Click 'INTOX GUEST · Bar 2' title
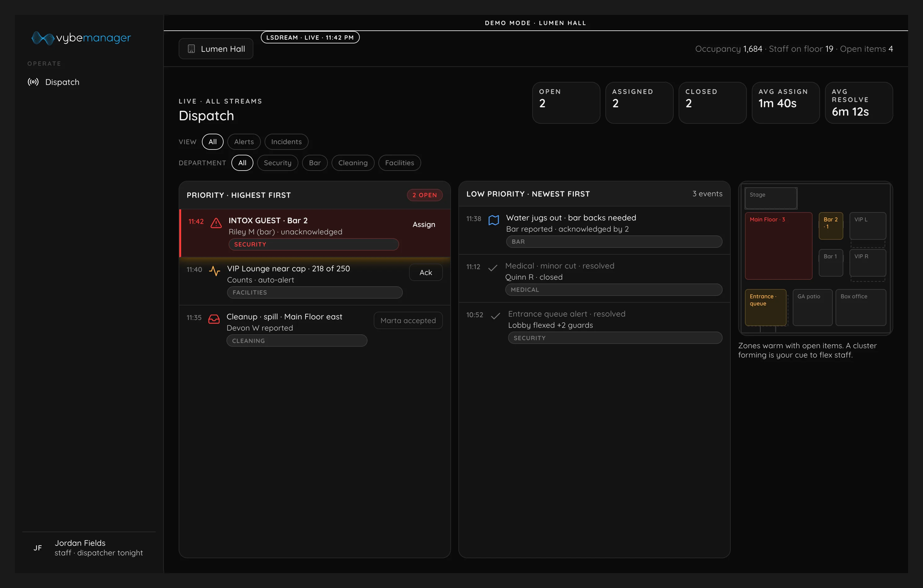 coord(268,220)
